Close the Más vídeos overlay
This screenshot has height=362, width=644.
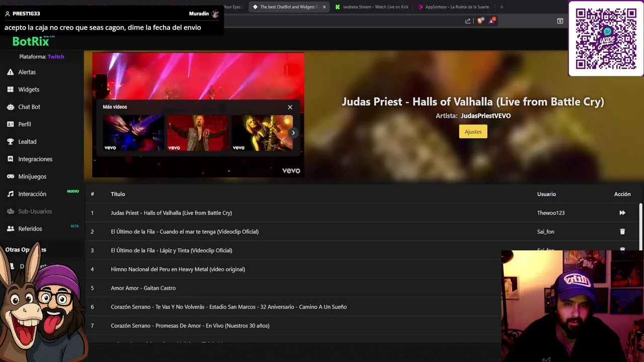tap(290, 107)
